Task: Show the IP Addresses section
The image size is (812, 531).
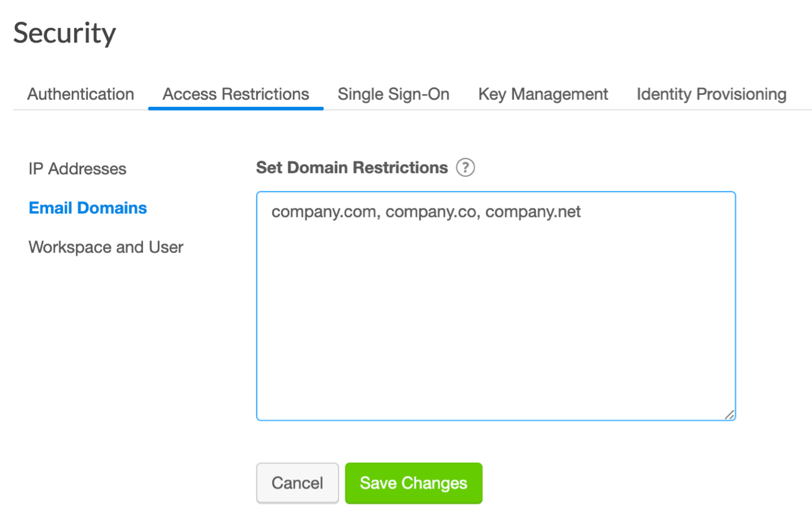Action: (x=77, y=169)
